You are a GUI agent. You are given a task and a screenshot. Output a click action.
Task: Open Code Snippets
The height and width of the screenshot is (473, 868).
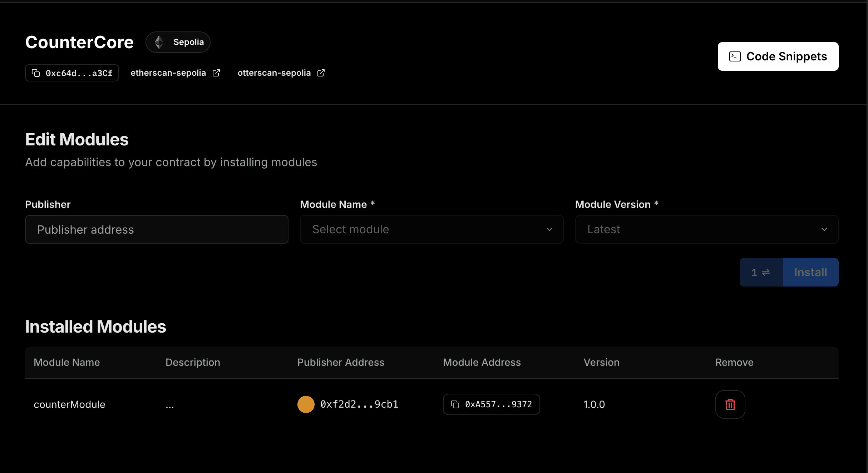(778, 56)
